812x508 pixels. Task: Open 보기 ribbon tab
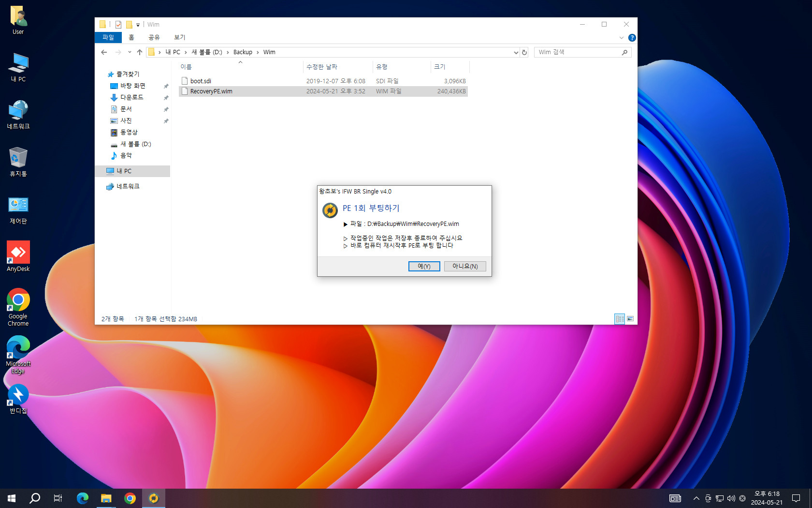coord(180,38)
